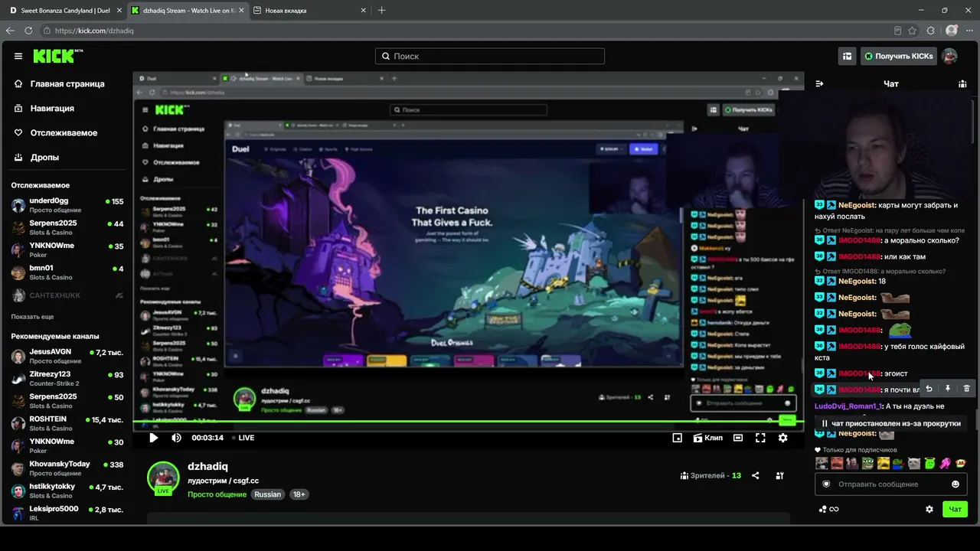Screen dimensions: 980x551
Task: Send message with green Чат button
Action: pos(955,509)
